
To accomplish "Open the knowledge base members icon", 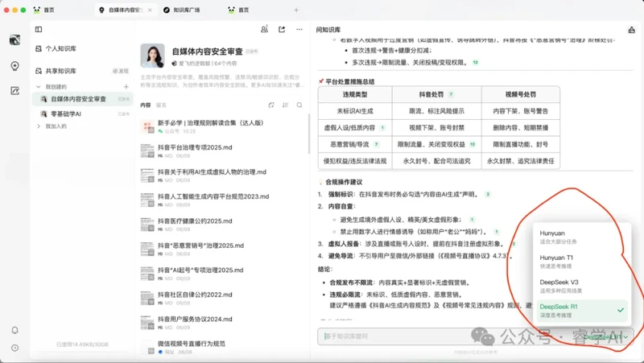I will point(264,29).
